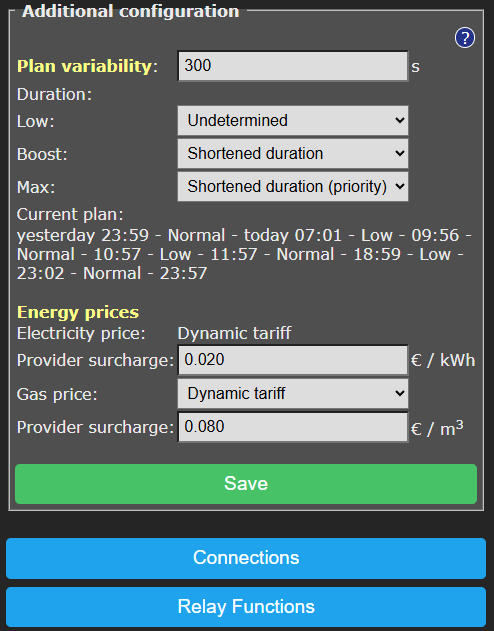Open the Max duration dropdown
The image size is (494, 631).
point(293,187)
